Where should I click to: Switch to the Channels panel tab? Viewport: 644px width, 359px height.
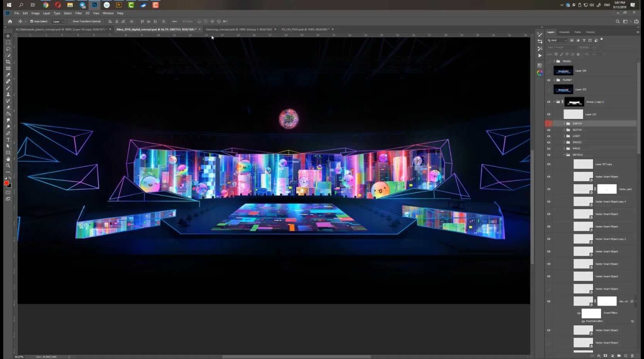[x=564, y=32]
